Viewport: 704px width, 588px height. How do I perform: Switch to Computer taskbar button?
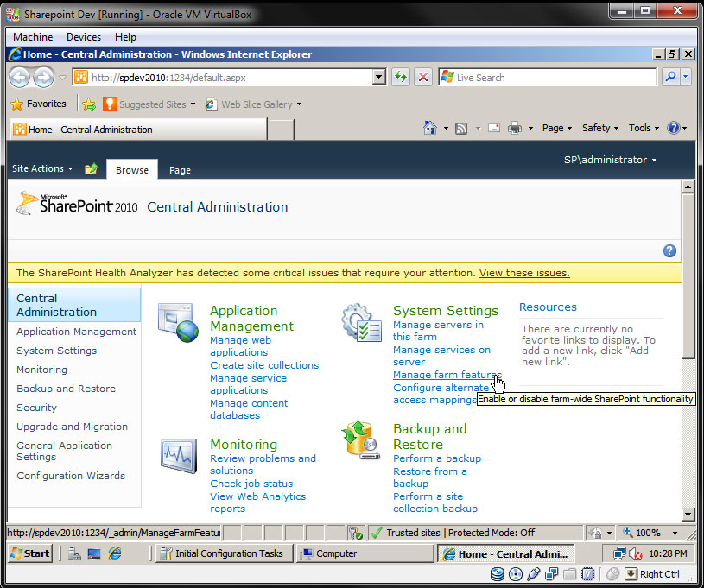[365, 553]
